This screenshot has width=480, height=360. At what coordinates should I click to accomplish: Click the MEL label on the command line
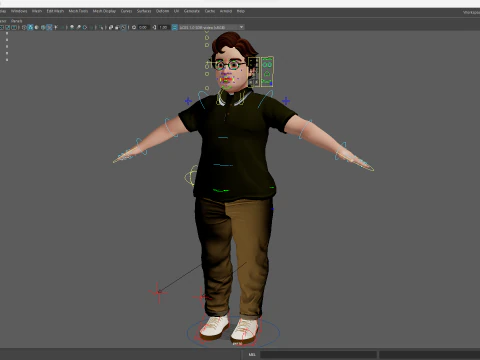coord(252,354)
